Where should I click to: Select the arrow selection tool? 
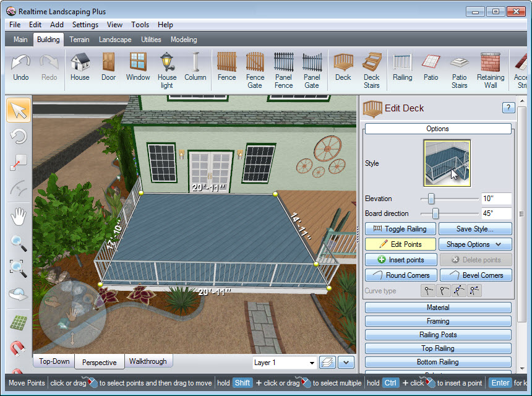(x=19, y=110)
